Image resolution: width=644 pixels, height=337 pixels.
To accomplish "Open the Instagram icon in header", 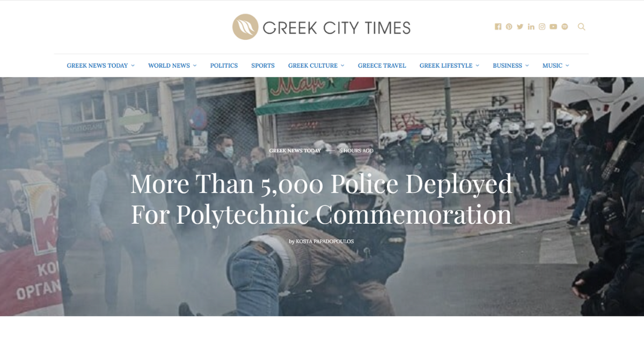I will [542, 27].
